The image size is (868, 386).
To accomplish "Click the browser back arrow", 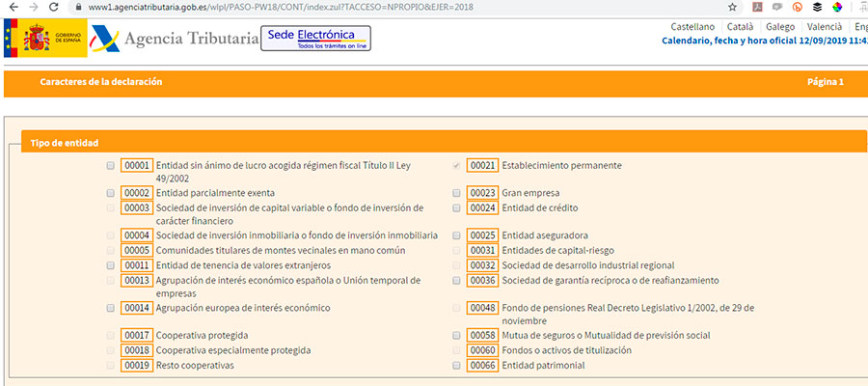I will pos(12,8).
